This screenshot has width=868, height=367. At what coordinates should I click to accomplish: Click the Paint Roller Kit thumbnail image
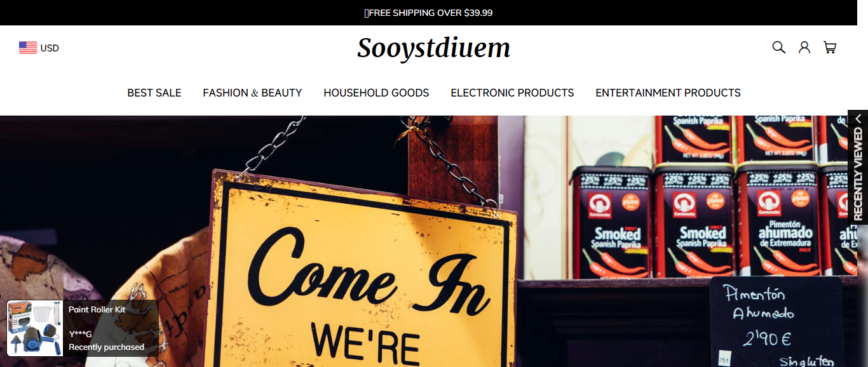coord(35,328)
